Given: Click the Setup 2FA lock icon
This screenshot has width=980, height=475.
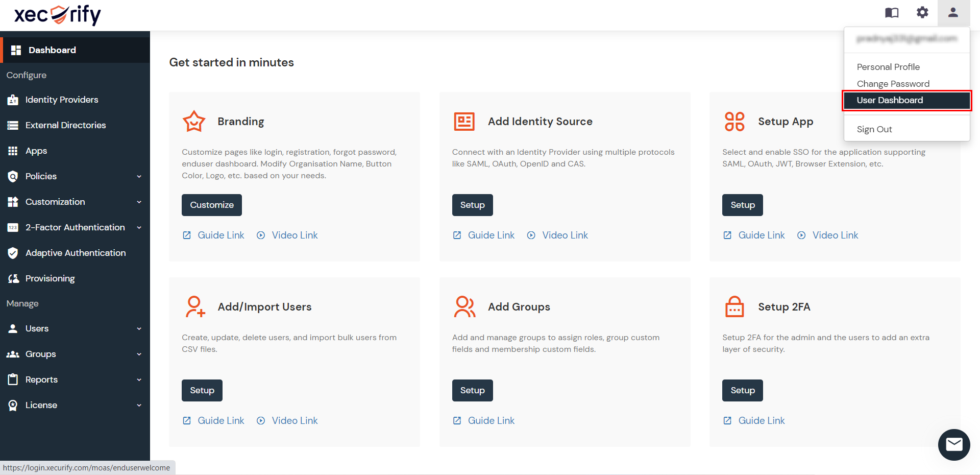Looking at the screenshot, I should 734,307.
